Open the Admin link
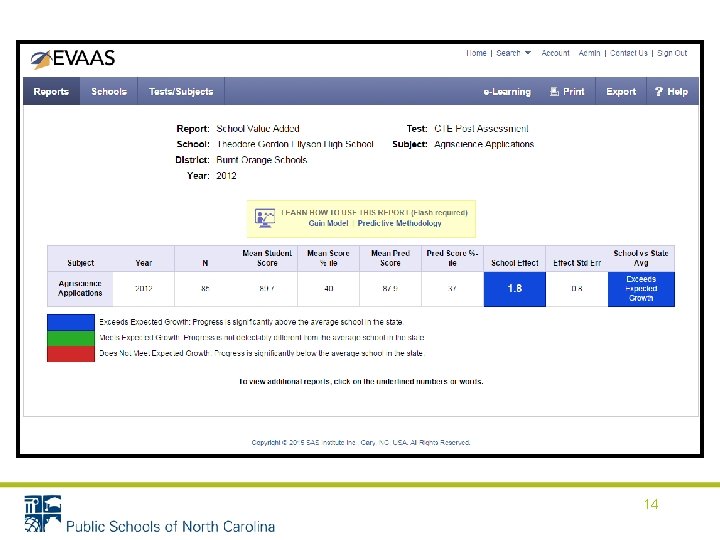The width and height of the screenshot is (720, 540). click(589, 53)
